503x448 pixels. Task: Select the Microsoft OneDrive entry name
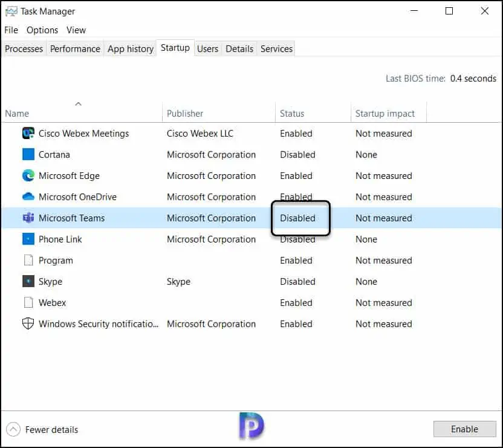pyautogui.click(x=77, y=196)
